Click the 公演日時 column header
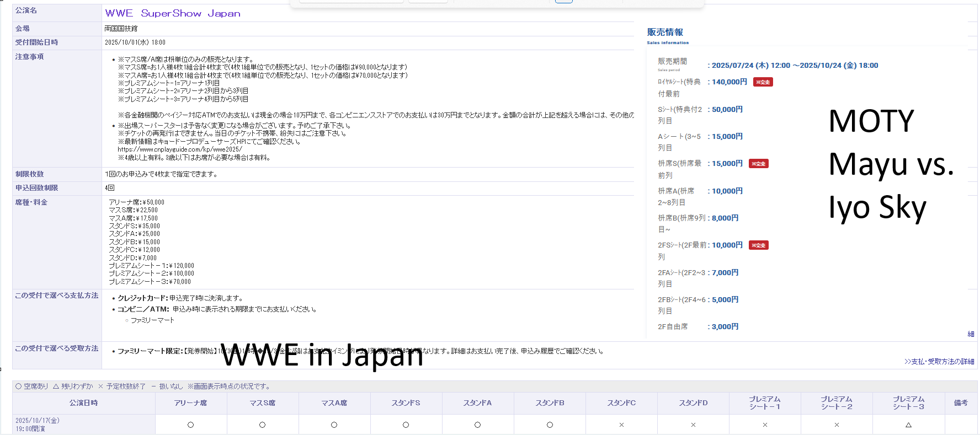The image size is (980, 435). pyautogui.click(x=84, y=403)
